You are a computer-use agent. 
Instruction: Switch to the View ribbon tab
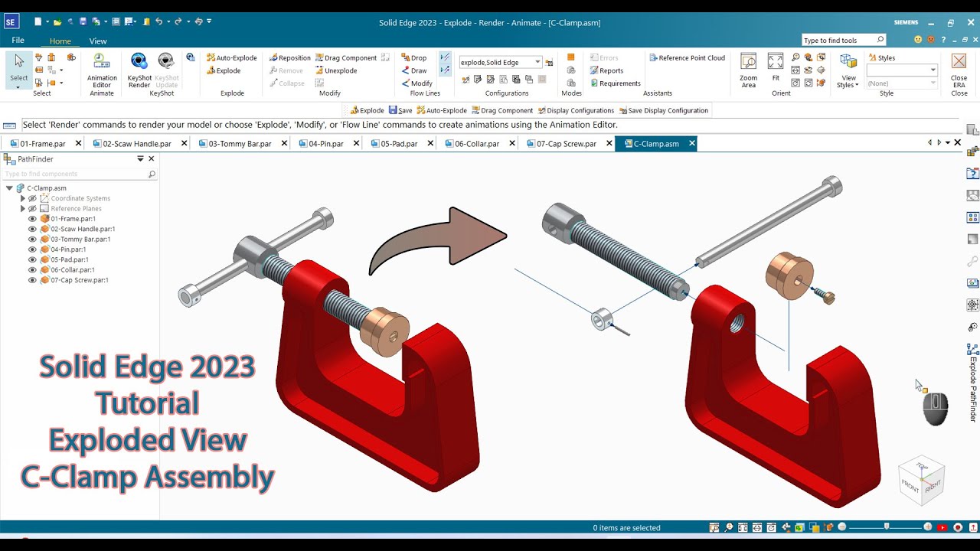coord(98,41)
